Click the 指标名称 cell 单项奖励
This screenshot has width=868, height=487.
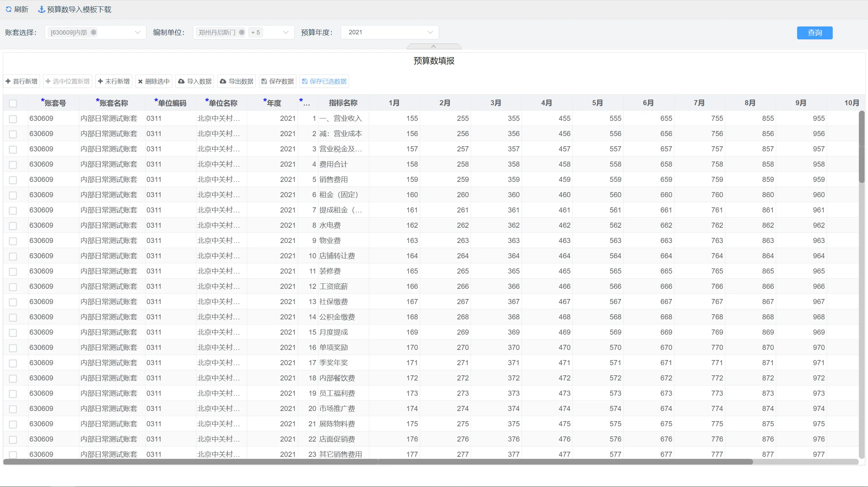343,348
